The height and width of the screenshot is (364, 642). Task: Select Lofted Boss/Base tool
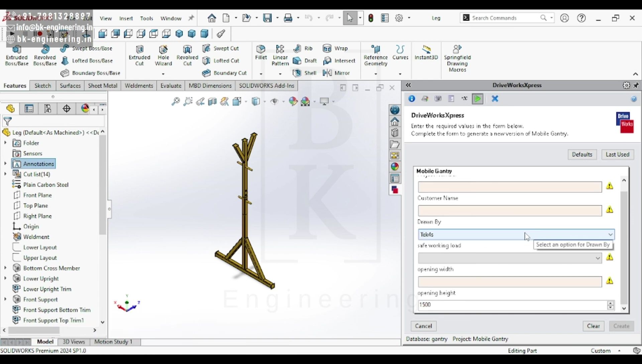[x=87, y=60]
